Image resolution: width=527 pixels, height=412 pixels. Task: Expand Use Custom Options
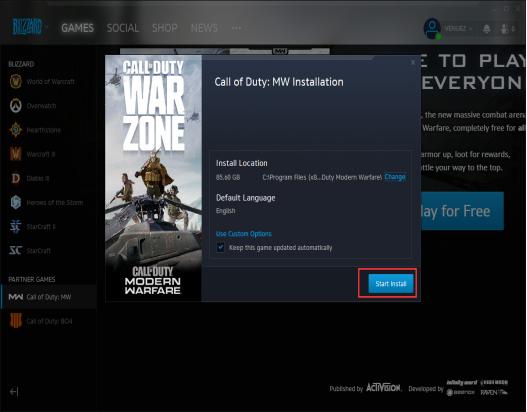point(244,234)
